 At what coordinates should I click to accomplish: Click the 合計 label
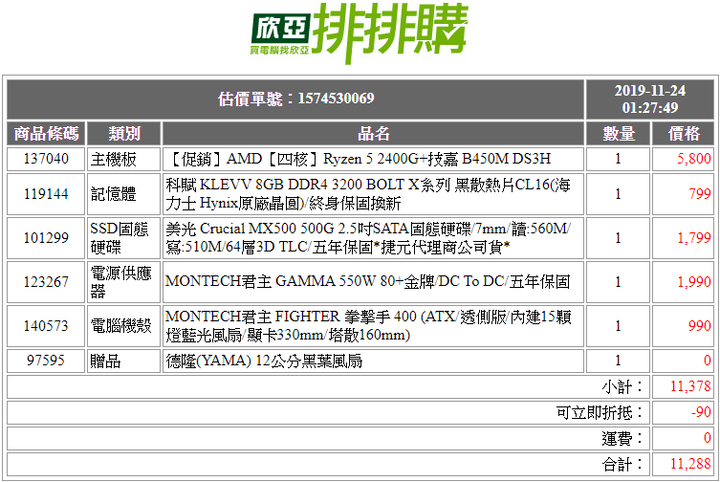[623, 464]
